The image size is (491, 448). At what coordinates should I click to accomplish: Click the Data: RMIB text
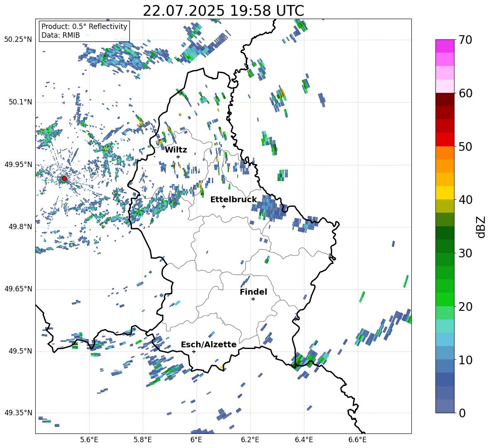point(61,35)
